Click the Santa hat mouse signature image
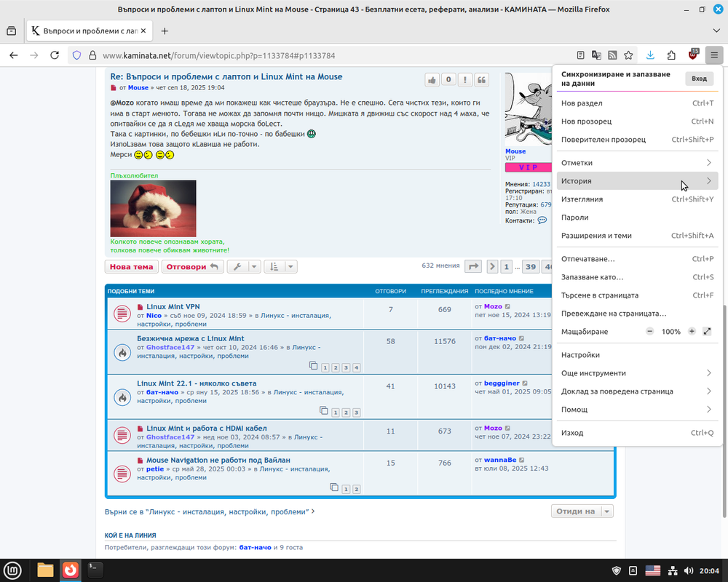This screenshot has height=582, width=728. pos(153,208)
